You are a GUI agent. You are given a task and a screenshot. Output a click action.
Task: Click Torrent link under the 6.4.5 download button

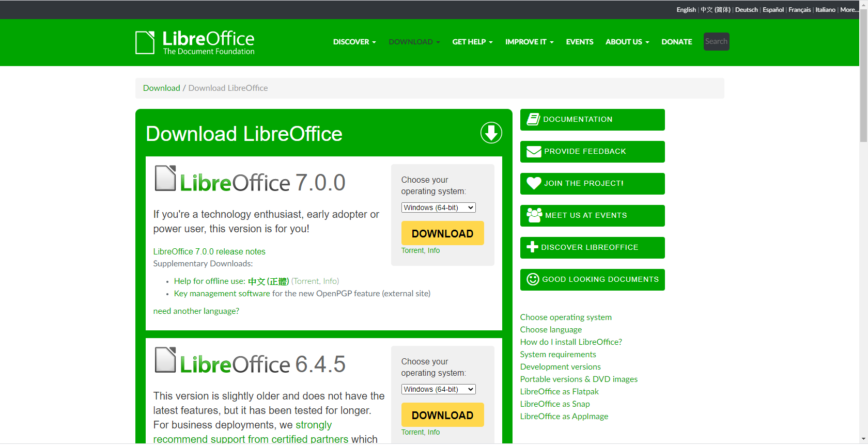point(412,432)
